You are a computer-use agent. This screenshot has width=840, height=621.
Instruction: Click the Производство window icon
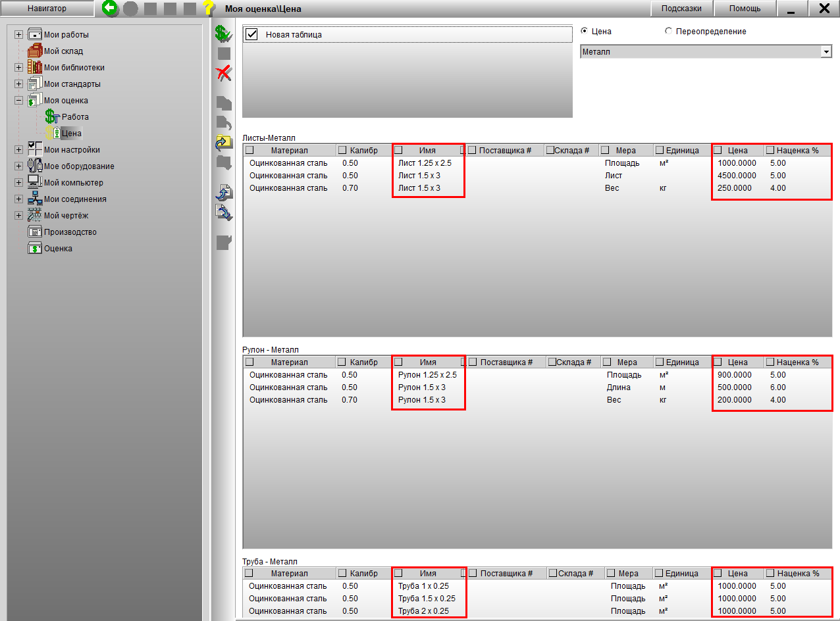coord(35,232)
